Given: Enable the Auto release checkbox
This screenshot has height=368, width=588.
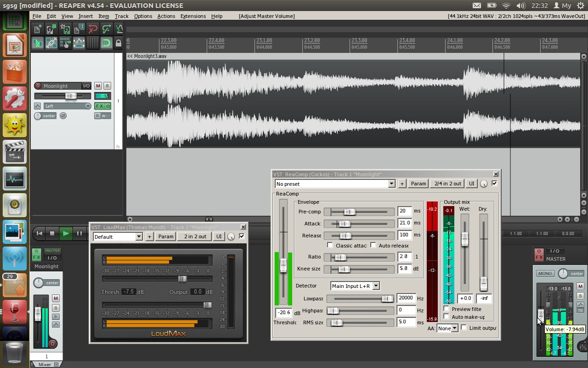Looking at the screenshot, I should 373,245.
